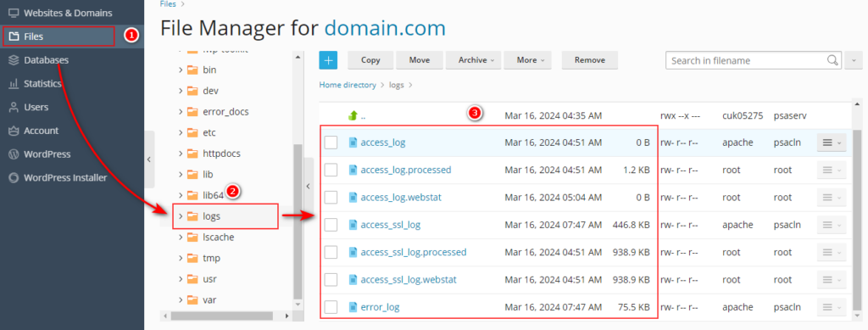Open the access_ssl_log.webstat row actions menu

(832, 280)
